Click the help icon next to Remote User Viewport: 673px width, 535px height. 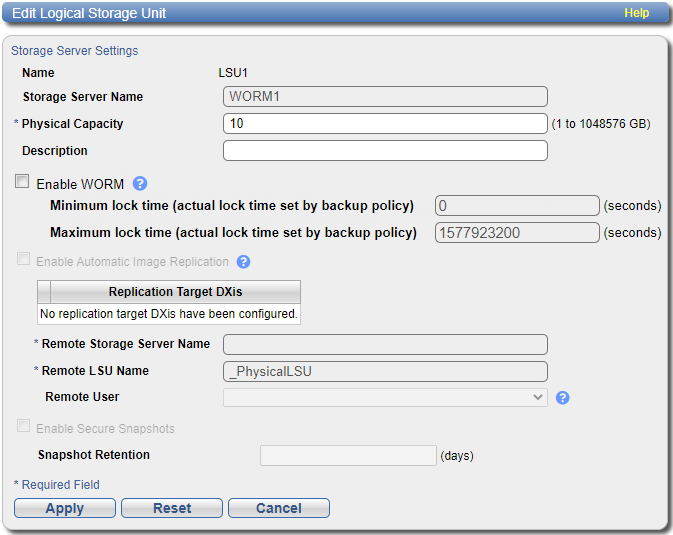(x=562, y=397)
